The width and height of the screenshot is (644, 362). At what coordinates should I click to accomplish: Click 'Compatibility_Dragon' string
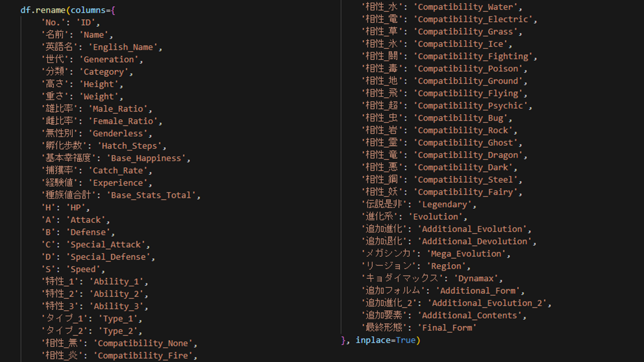[468, 155]
